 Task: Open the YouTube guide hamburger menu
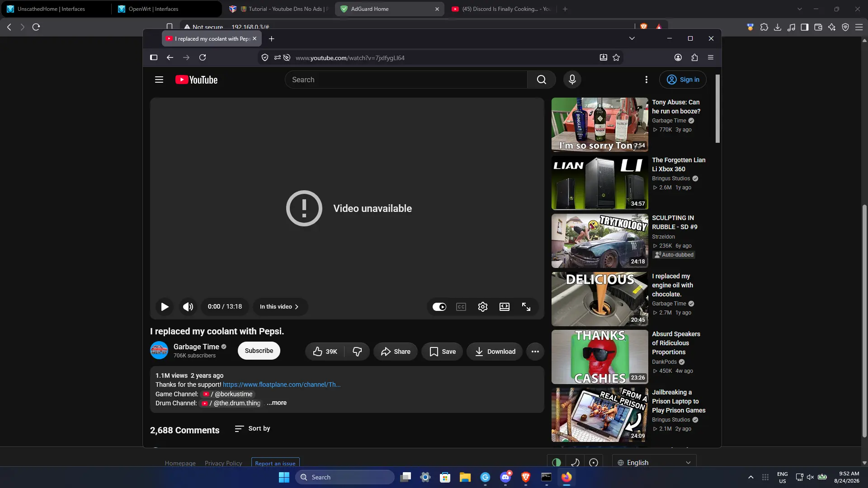click(x=159, y=80)
